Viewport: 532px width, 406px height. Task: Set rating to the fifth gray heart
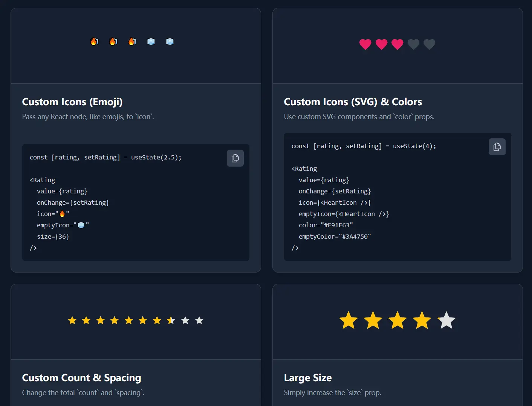click(430, 44)
